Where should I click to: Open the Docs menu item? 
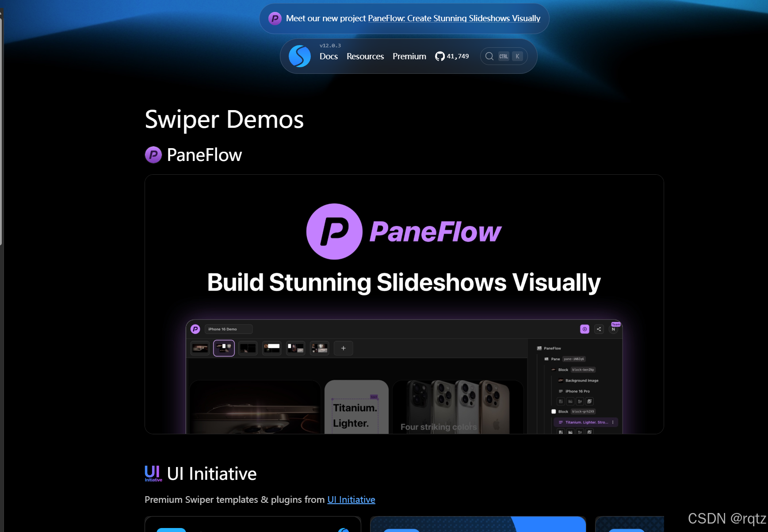tap(329, 56)
